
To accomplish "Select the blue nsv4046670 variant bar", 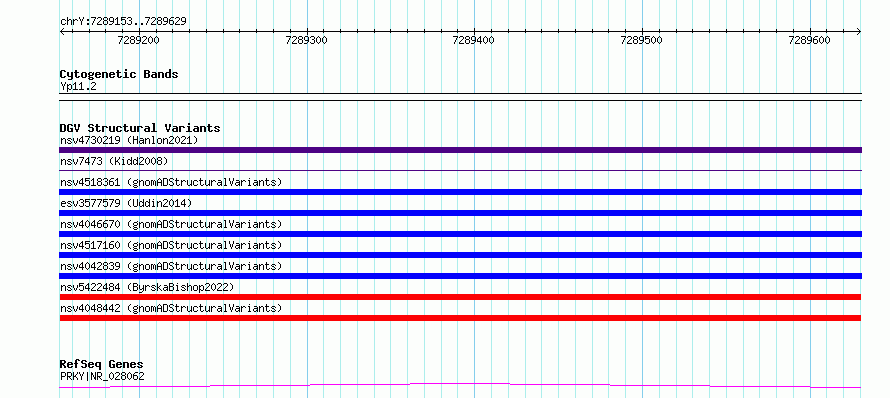I will click(460, 234).
